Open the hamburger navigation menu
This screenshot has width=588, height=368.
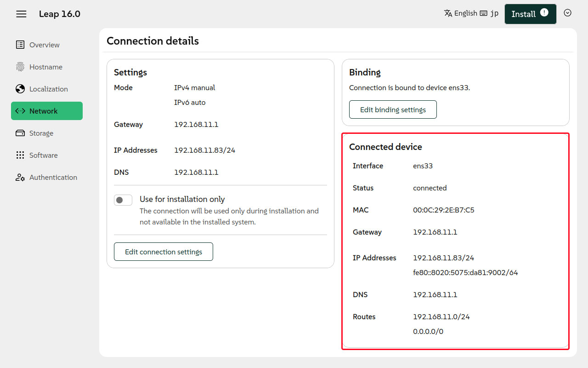coord(21,14)
